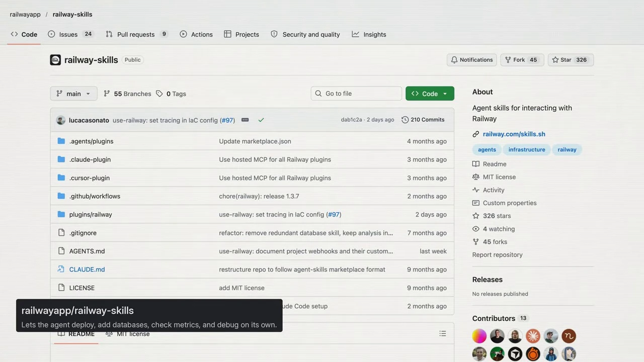Open Custom properties link
The width and height of the screenshot is (644, 362).
pos(505,203)
